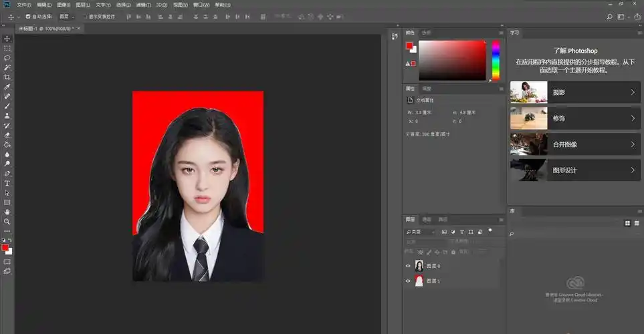Select the Move tool in the toolbox
Image resolution: width=644 pixels, height=334 pixels.
point(7,39)
